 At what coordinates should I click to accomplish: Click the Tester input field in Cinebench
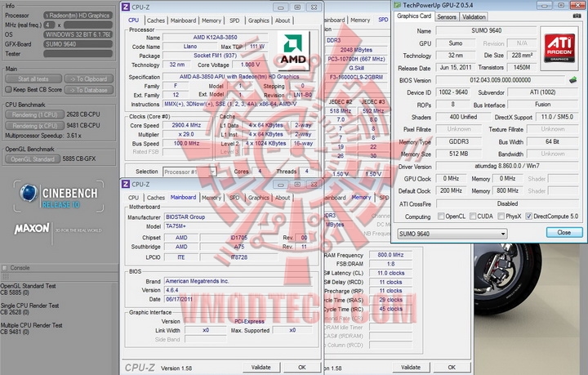coord(78,54)
